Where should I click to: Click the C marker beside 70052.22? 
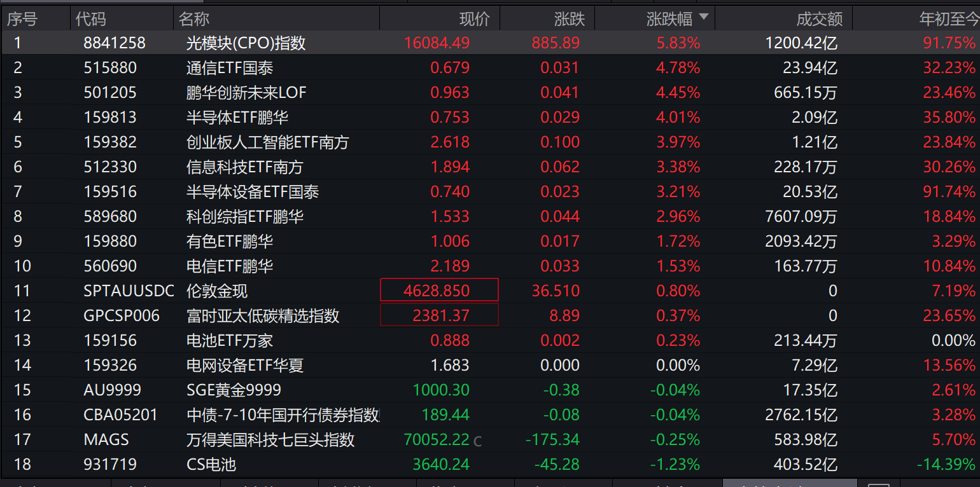pos(478,441)
